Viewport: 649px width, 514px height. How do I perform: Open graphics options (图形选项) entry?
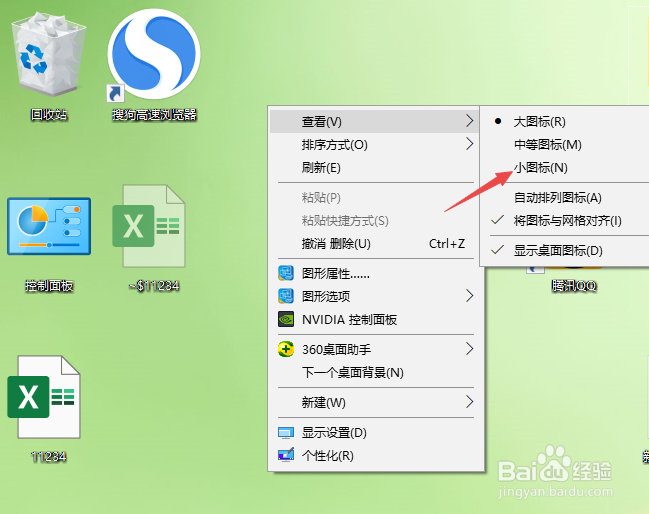374,296
